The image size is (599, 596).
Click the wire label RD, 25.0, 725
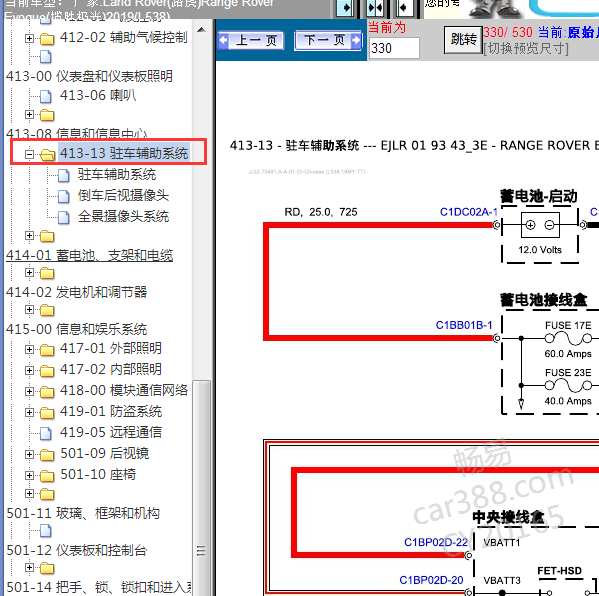321,212
